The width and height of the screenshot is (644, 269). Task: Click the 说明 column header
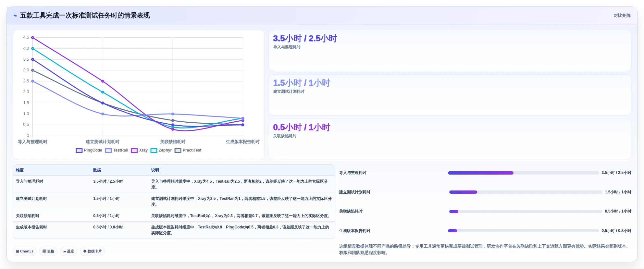tap(155, 170)
